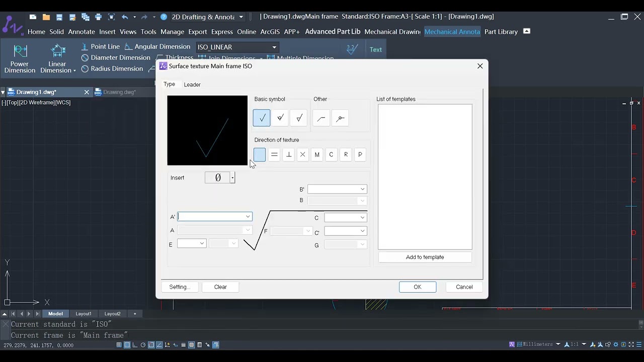644x362 pixels.
Task: Choose the second Other symbol with circle
Action: coord(340,118)
